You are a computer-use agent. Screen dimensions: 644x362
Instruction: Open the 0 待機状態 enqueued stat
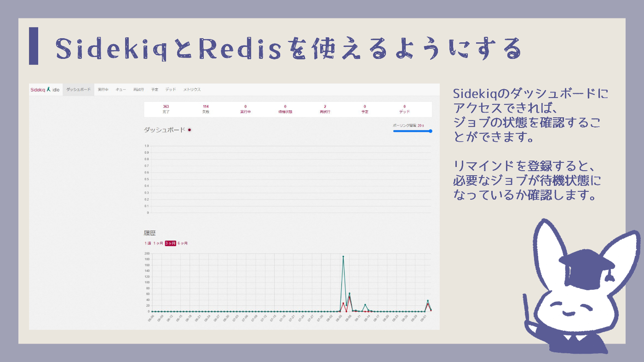click(x=285, y=109)
